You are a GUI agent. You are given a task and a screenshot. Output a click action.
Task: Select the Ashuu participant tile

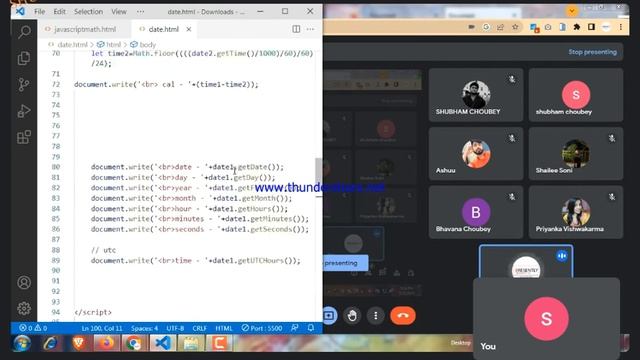[x=476, y=153]
